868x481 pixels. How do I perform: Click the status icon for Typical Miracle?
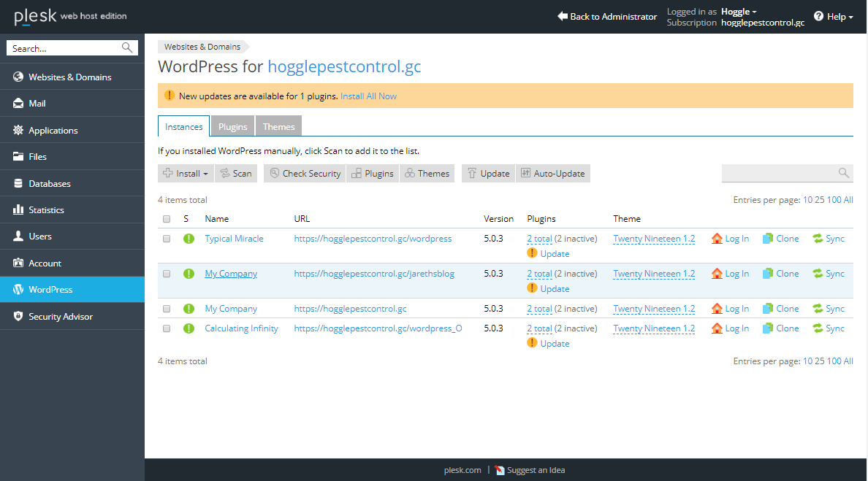pyautogui.click(x=189, y=239)
